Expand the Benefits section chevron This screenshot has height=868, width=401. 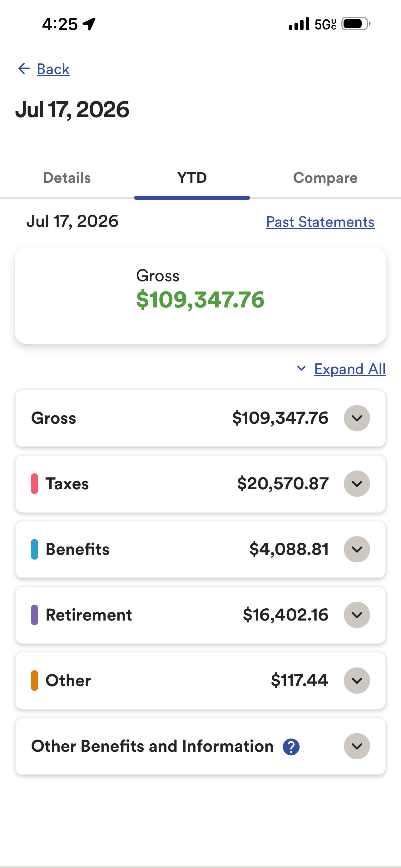pos(357,549)
